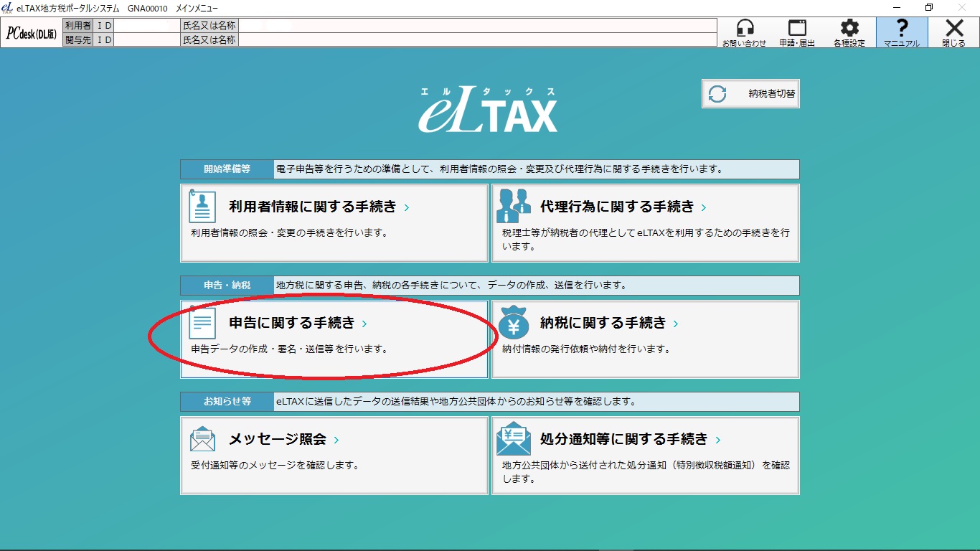This screenshot has height=551, width=980.
Task: Click the 閉じる X icon in toolbar
Action: click(x=953, y=29)
